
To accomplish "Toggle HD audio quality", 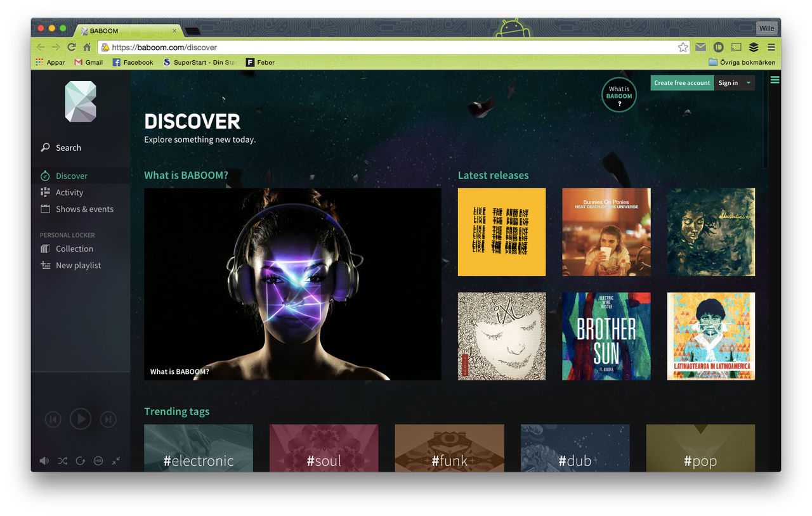I will (x=98, y=461).
